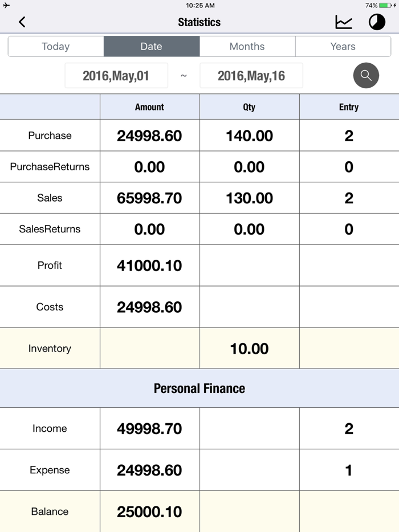Select the back chevron in navigation bar

point(22,22)
